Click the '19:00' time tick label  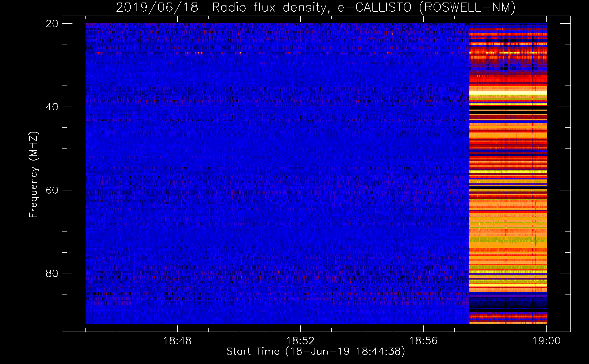click(546, 341)
